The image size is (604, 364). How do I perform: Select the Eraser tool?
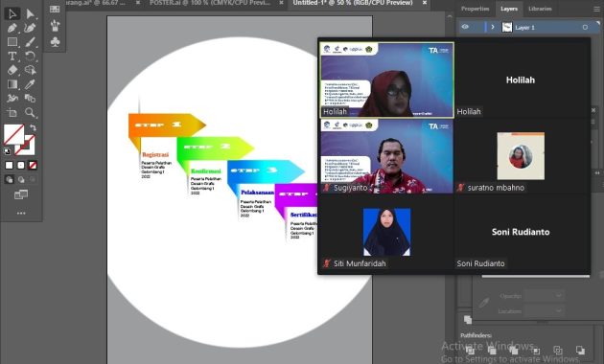point(12,70)
